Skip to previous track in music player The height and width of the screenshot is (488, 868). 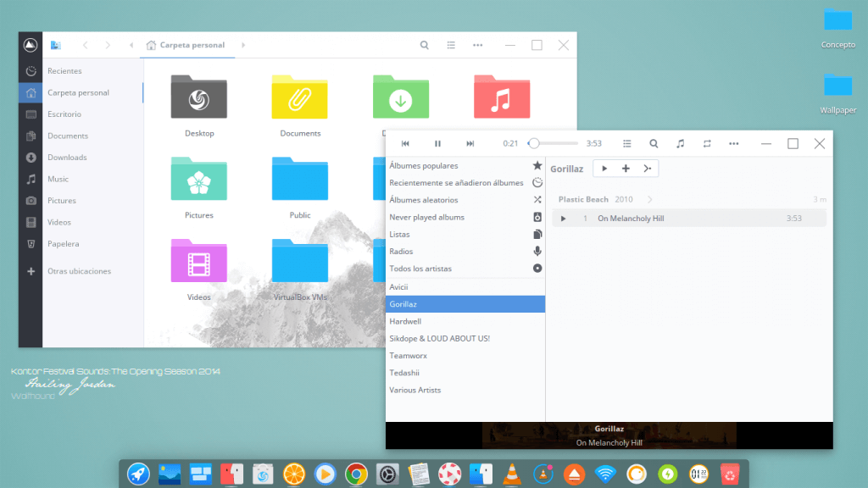pos(405,144)
